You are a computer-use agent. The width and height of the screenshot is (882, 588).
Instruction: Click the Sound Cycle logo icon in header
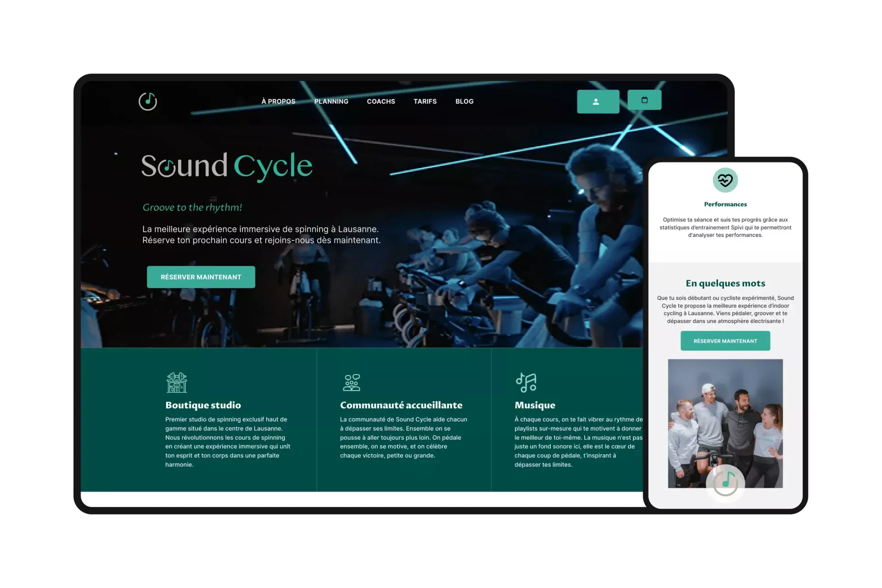pos(148,101)
